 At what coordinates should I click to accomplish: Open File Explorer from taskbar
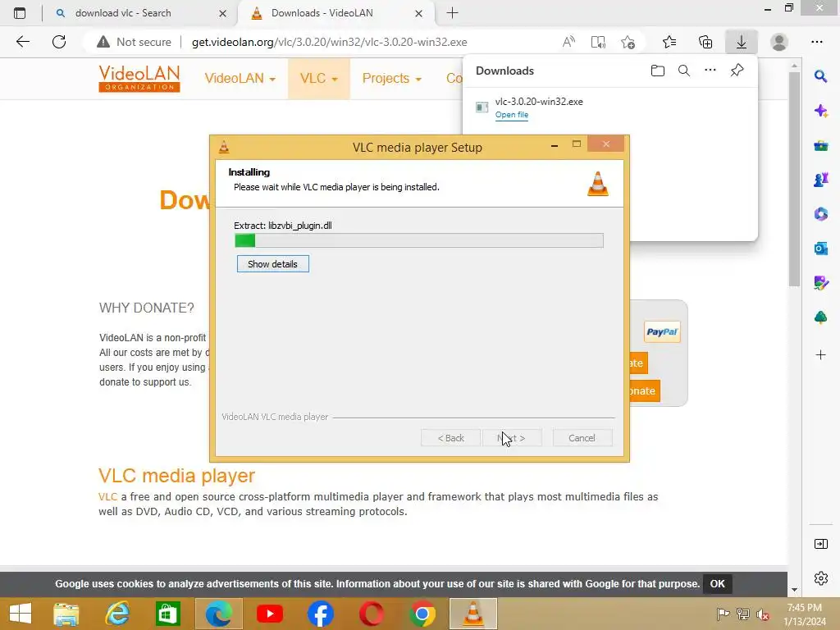point(66,614)
